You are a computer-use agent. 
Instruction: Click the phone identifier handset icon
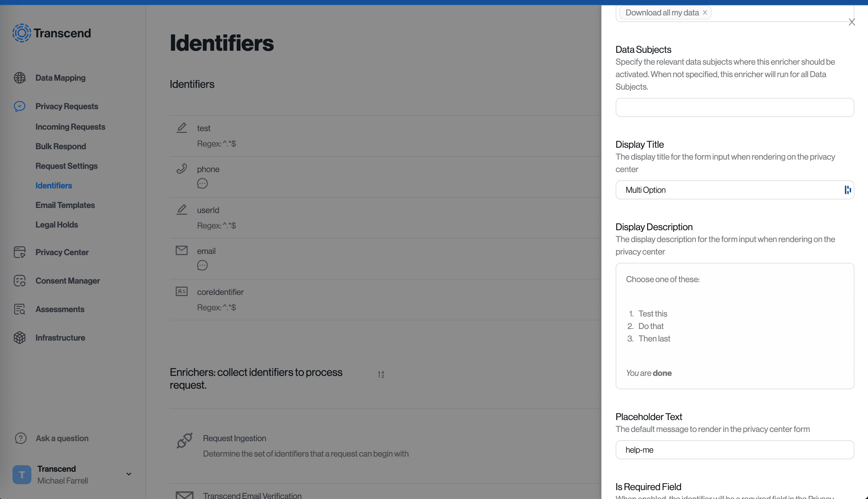pos(181,169)
